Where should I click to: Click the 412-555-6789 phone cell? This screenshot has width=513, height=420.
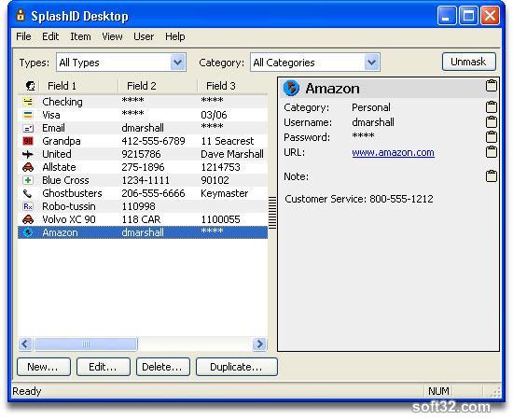pos(153,141)
